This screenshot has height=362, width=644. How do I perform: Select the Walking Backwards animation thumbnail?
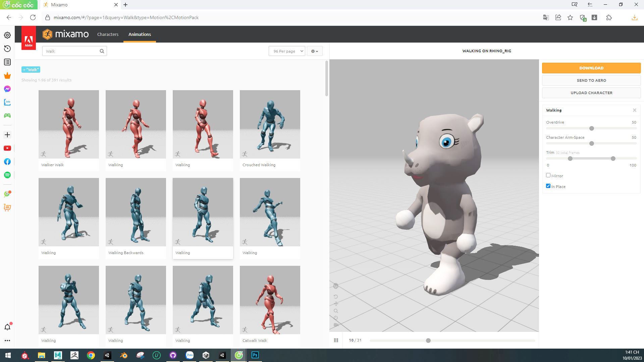(x=136, y=212)
